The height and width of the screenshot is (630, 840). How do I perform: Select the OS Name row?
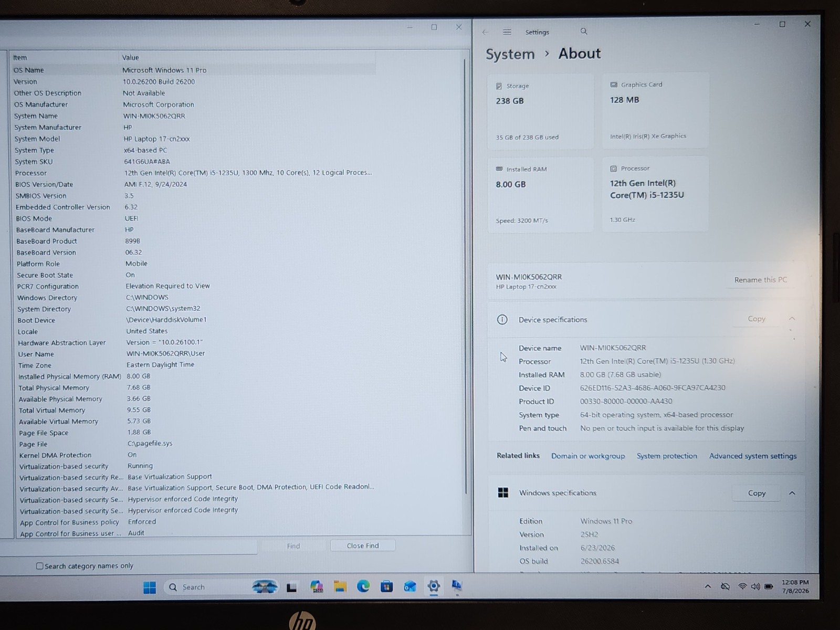[193, 70]
